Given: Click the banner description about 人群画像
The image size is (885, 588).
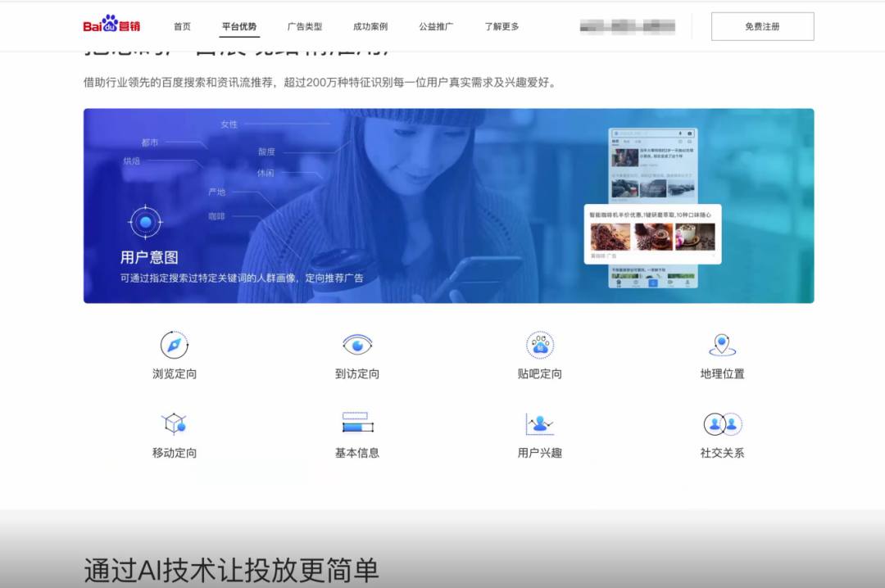Looking at the screenshot, I should [242, 278].
